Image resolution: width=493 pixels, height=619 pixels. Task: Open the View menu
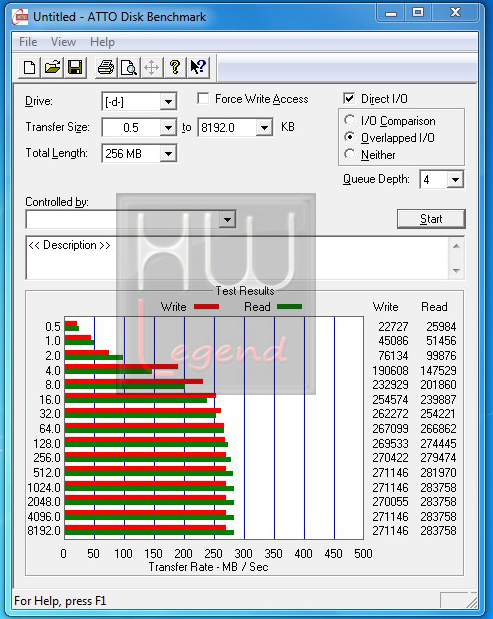click(63, 42)
